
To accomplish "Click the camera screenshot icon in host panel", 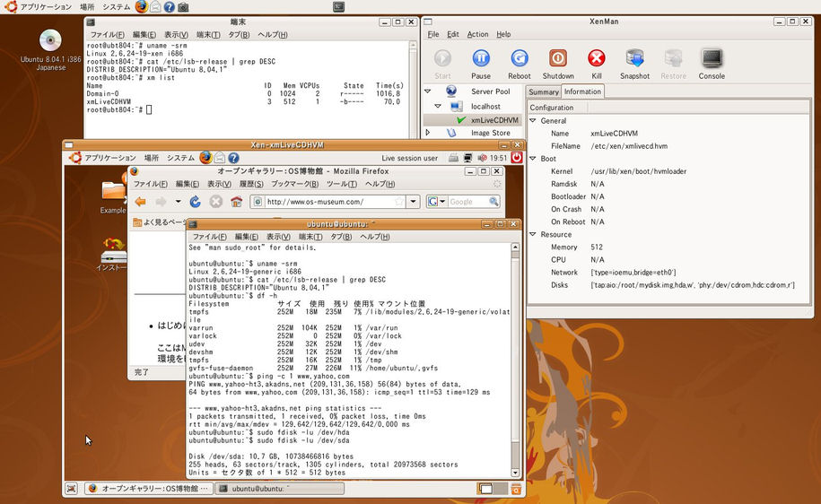I will (183, 7).
